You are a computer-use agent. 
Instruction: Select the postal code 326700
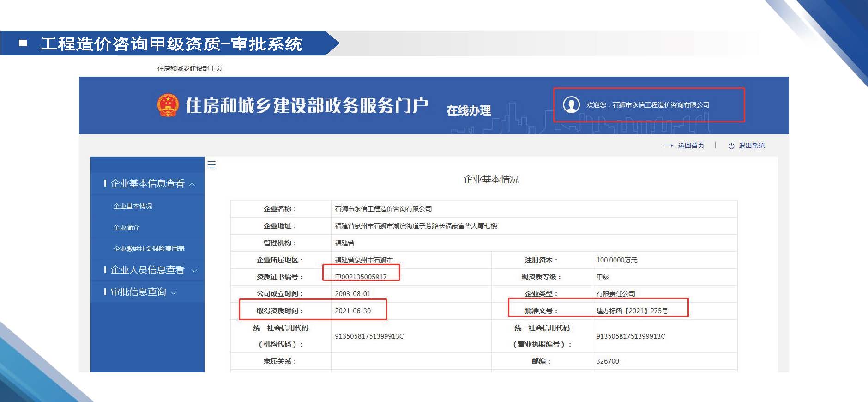pyautogui.click(x=608, y=361)
